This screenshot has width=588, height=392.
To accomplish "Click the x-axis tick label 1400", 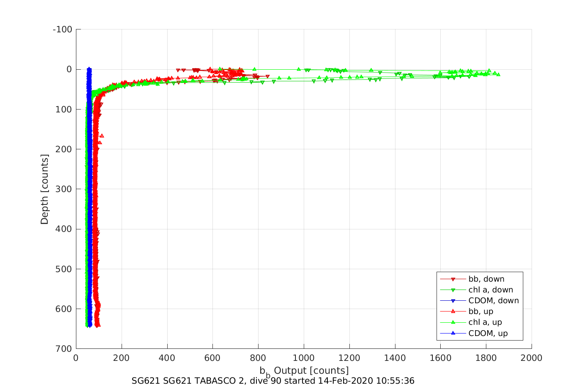I will point(395,358).
